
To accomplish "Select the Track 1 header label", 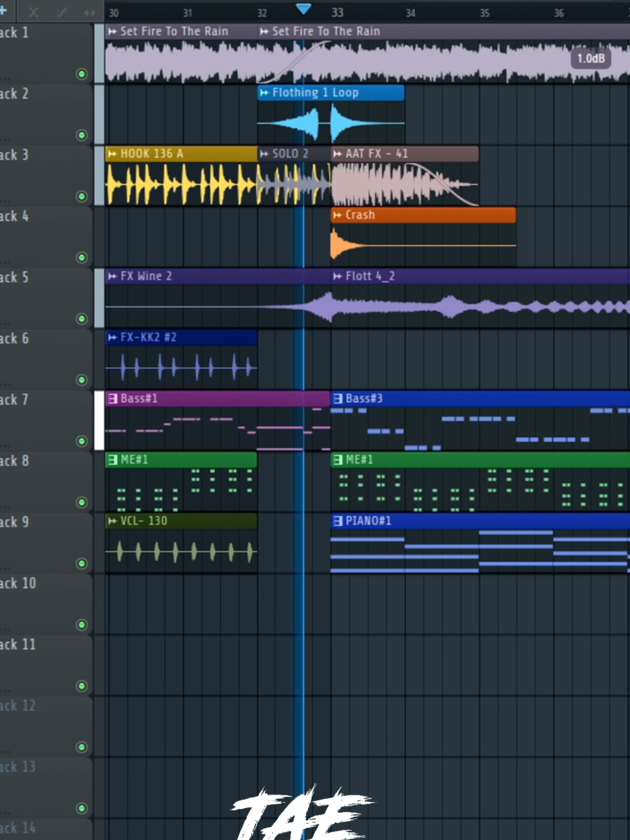I will tap(14, 33).
